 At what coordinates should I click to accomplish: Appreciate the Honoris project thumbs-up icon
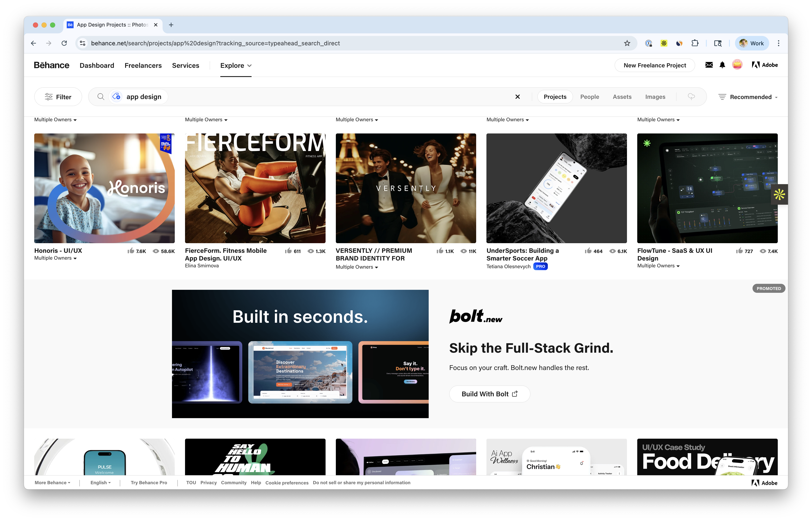click(x=131, y=251)
